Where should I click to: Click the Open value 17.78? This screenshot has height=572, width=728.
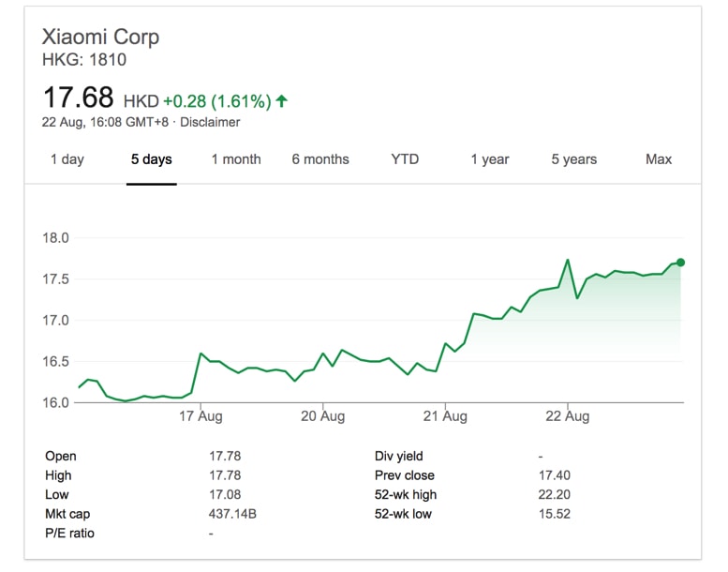[x=225, y=456]
